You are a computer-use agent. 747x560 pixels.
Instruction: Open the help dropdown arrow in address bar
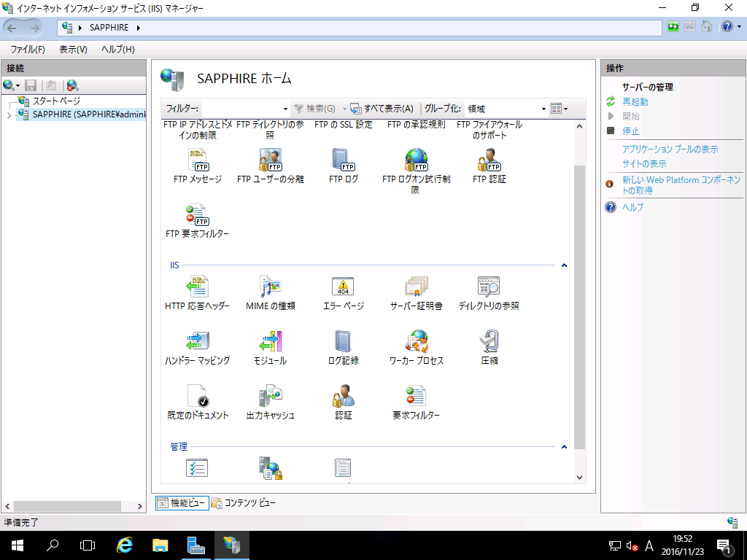[739, 27]
